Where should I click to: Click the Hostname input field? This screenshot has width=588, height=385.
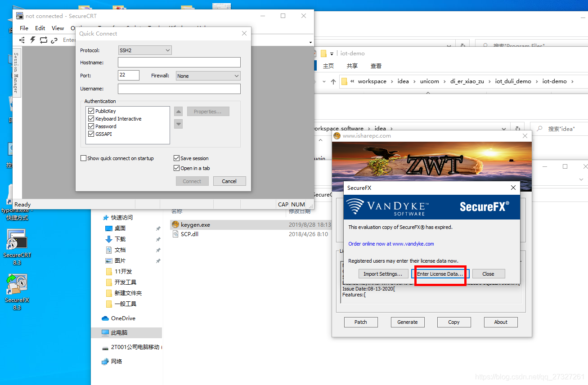tap(179, 63)
